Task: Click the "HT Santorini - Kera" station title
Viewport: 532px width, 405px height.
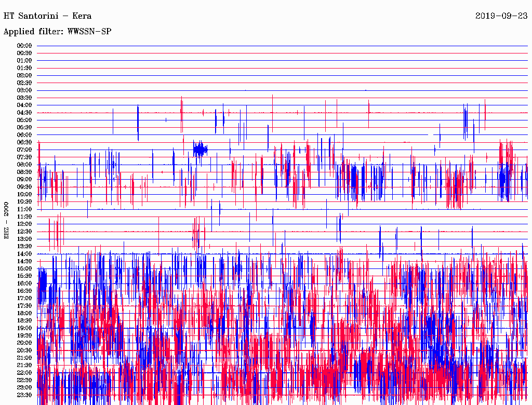Action: coord(47,16)
